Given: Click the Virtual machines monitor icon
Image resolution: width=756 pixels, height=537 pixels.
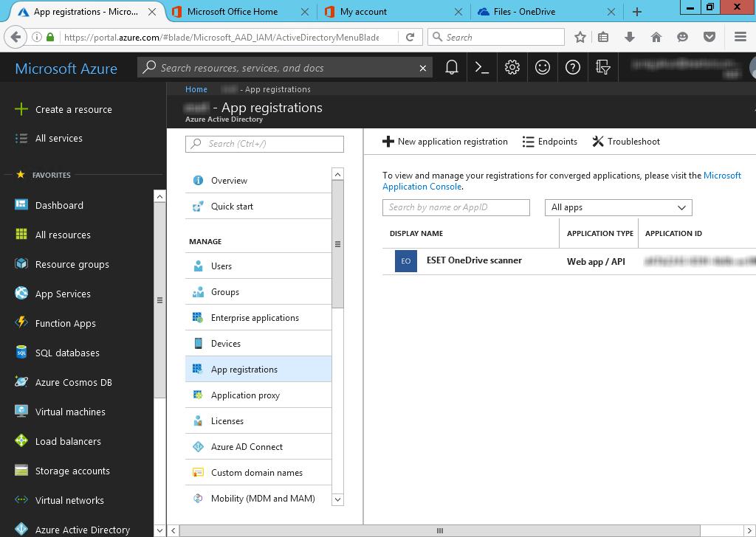Looking at the screenshot, I should tap(21, 411).
